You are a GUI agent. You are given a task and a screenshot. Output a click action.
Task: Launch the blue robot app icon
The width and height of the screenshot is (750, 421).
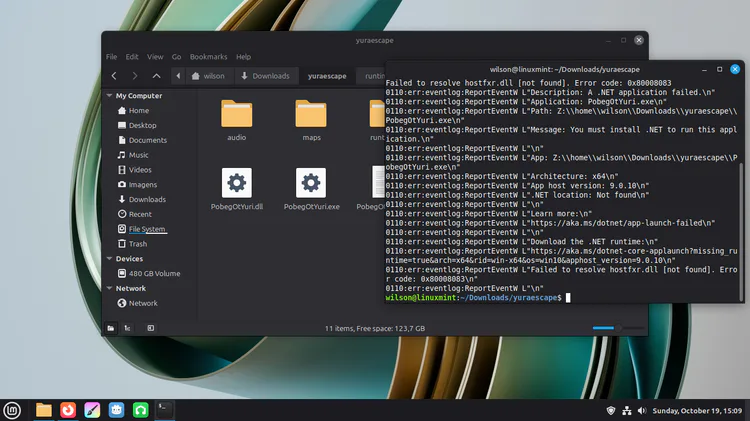116,410
